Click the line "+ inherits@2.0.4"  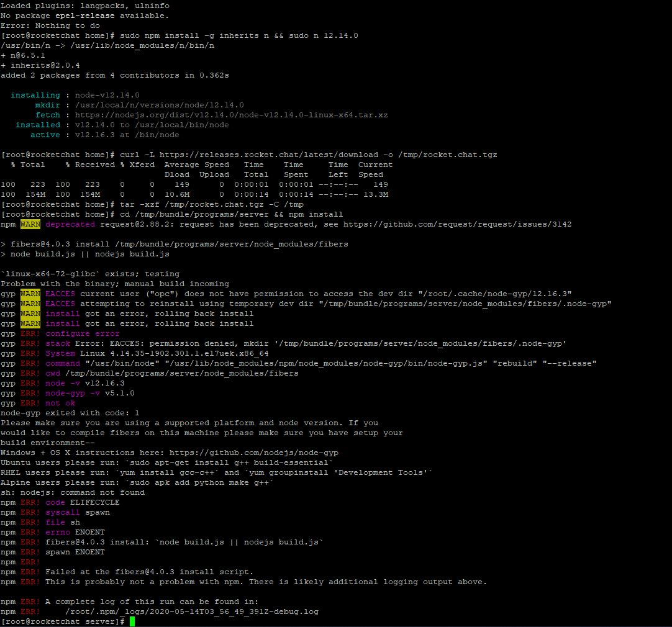point(40,65)
